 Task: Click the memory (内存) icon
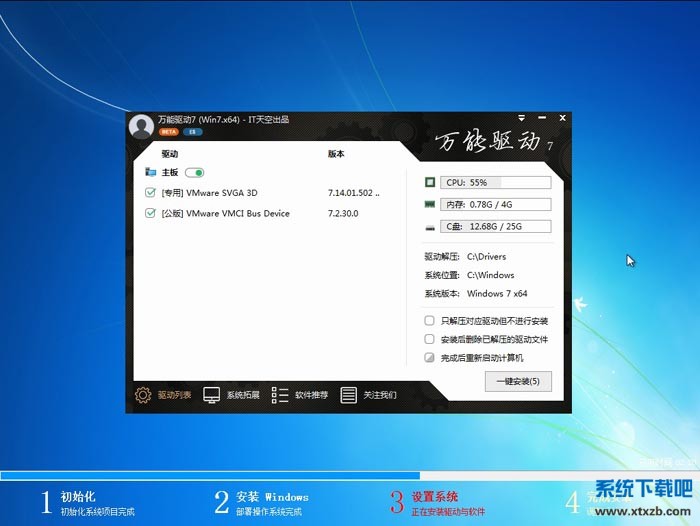(x=430, y=205)
